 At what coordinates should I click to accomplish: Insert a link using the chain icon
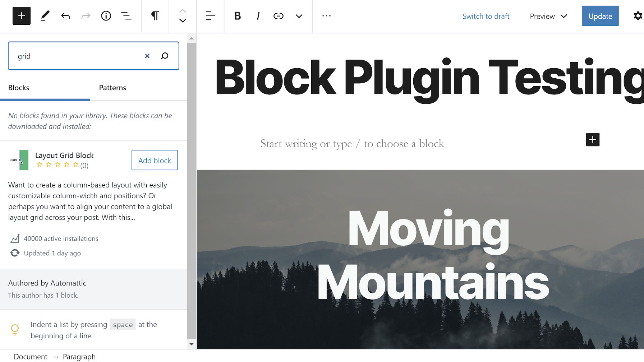tap(279, 16)
